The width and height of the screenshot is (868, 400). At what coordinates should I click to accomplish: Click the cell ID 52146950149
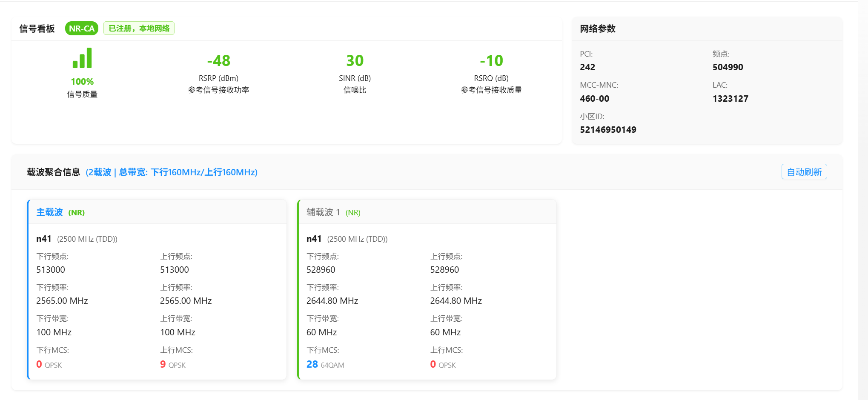pos(608,130)
